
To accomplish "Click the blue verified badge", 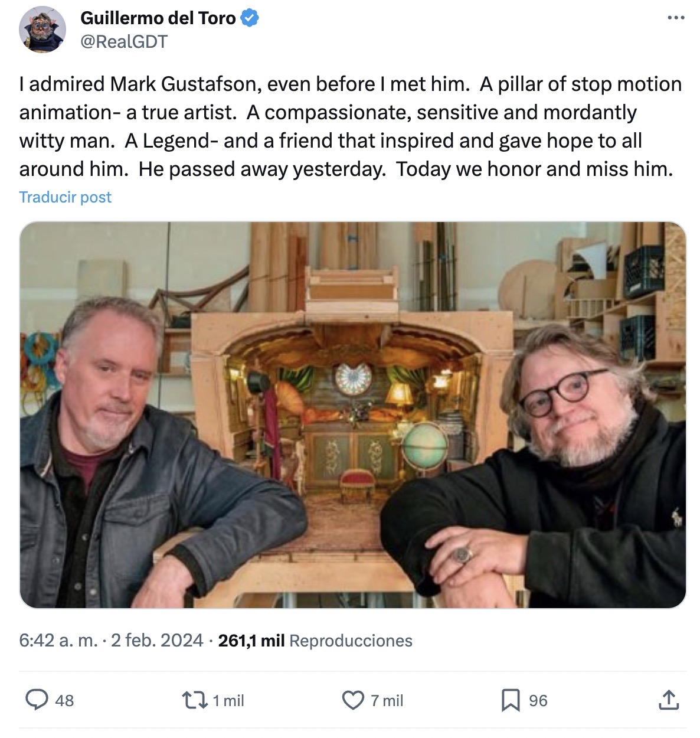I will (x=250, y=18).
